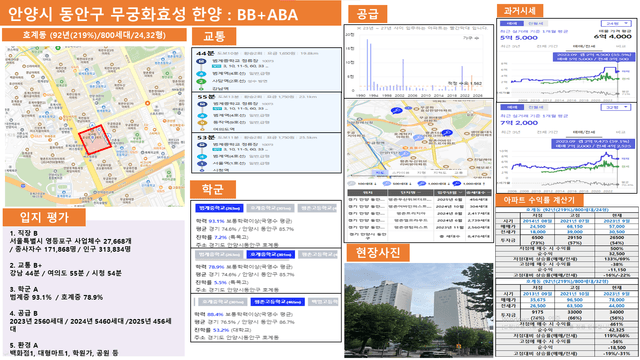
Task: Click 학군 section header
Action: tap(213, 189)
